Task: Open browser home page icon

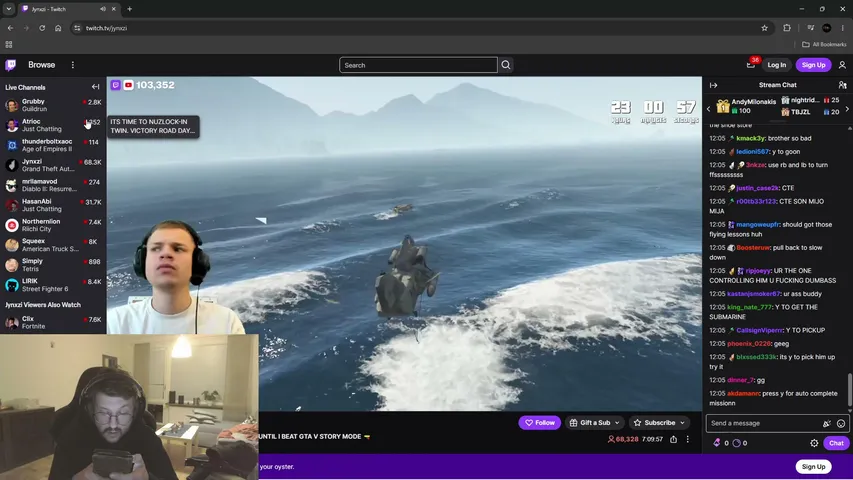Action: pos(58,28)
